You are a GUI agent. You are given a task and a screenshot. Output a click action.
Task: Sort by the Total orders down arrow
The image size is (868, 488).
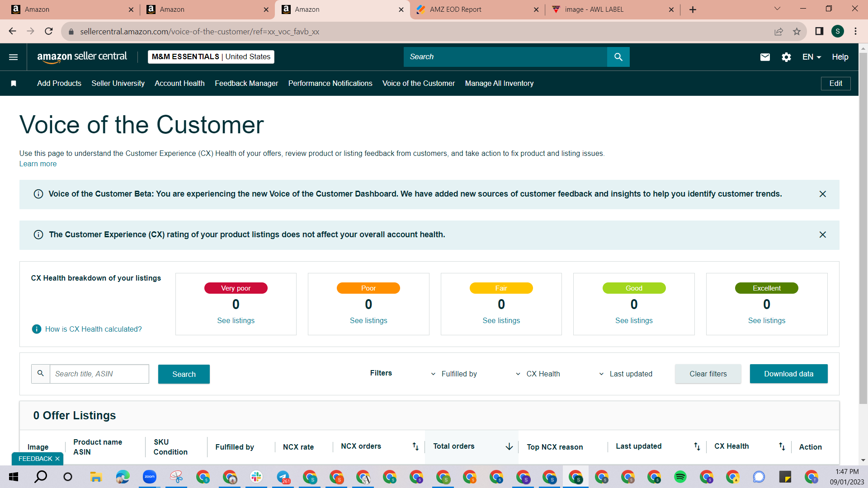[509, 446]
